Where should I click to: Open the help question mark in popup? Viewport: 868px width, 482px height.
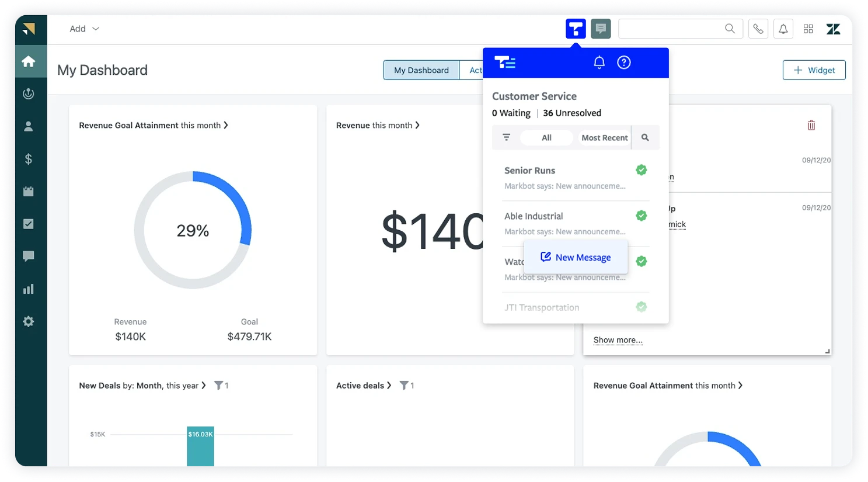click(x=624, y=63)
